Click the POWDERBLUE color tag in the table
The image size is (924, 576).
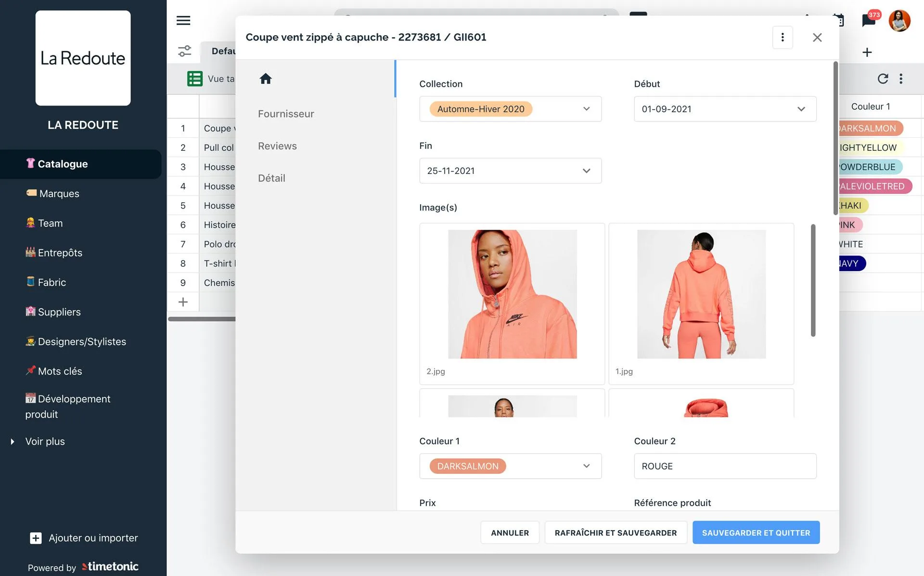point(871,167)
